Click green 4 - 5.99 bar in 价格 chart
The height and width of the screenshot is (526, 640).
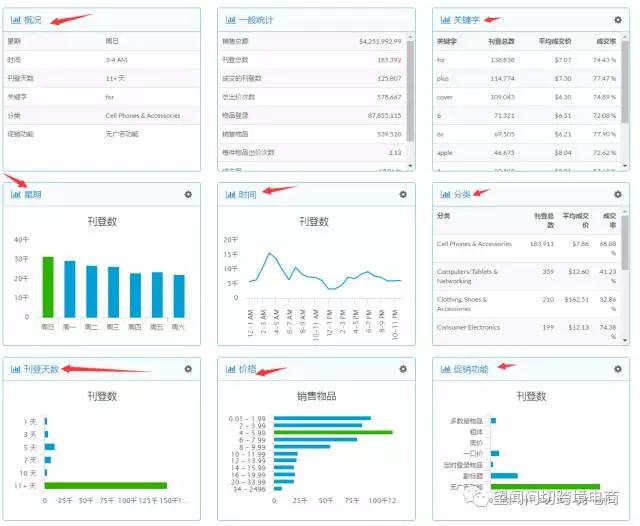tap(333, 432)
